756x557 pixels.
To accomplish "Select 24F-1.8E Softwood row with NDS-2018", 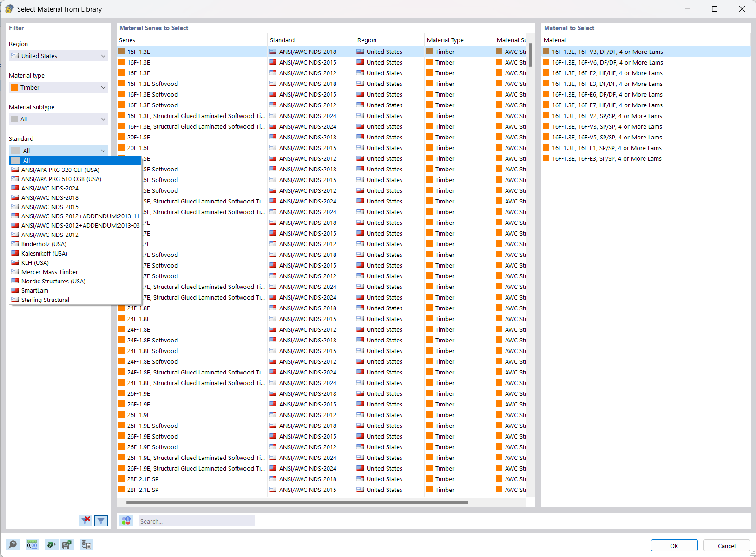I will (x=322, y=340).
